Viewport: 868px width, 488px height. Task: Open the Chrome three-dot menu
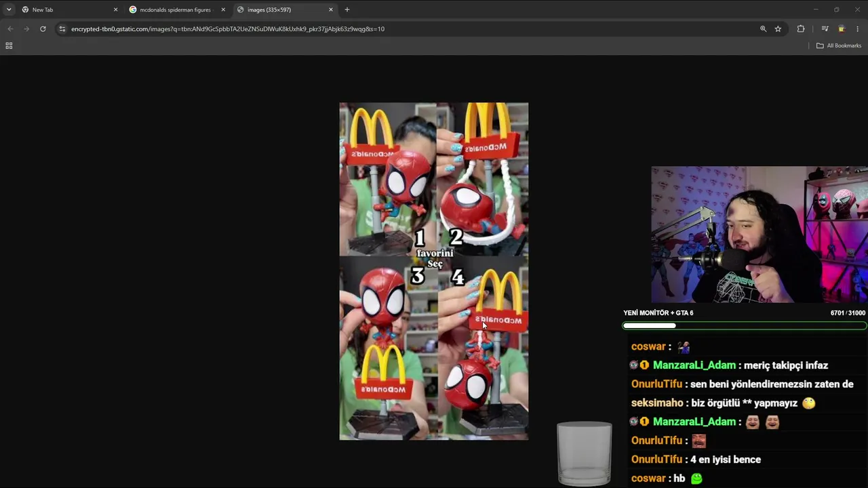tap(858, 29)
